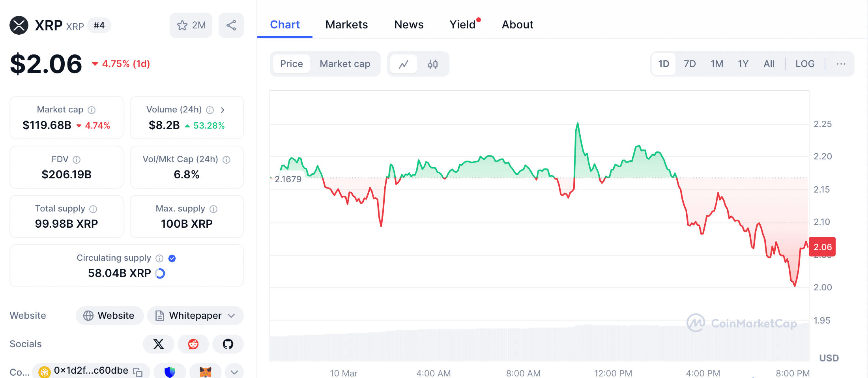The width and height of the screenshot is (868, 378).
Task: Show FDV info tooltip icon
Action: 77,159
